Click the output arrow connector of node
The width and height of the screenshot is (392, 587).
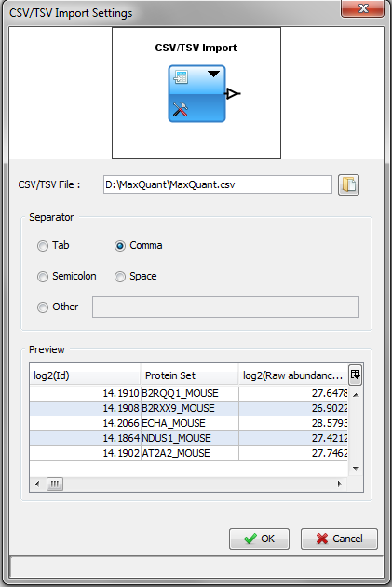pyautogui.click(x=233, y=93)
